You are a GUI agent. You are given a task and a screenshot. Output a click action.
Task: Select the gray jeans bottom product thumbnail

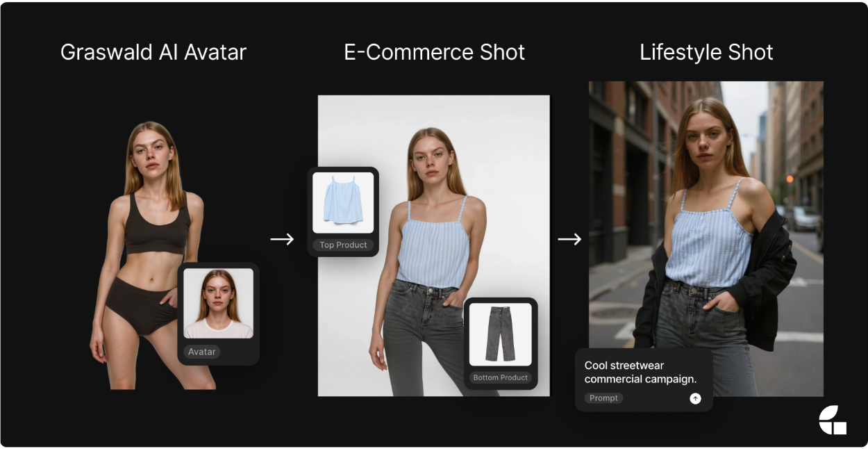click(500, 334)
